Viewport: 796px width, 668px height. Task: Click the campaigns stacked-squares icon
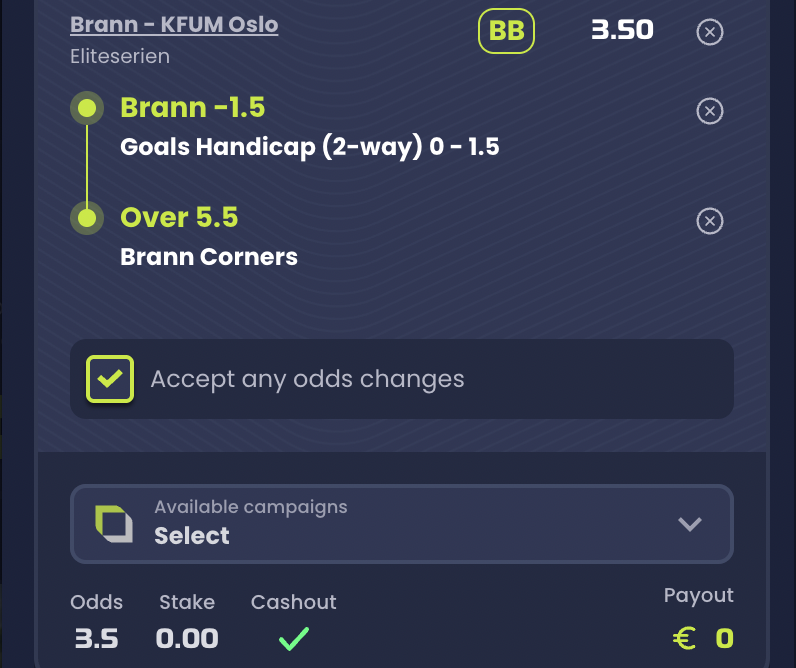(114, 524)
